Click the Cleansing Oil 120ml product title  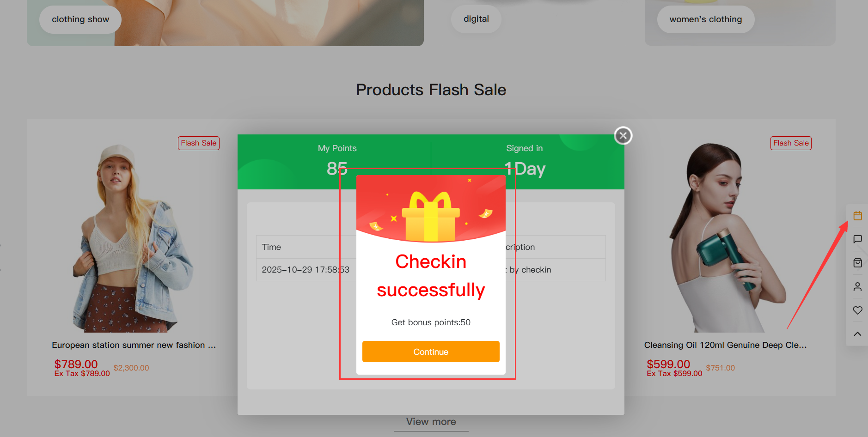point(725,345)
